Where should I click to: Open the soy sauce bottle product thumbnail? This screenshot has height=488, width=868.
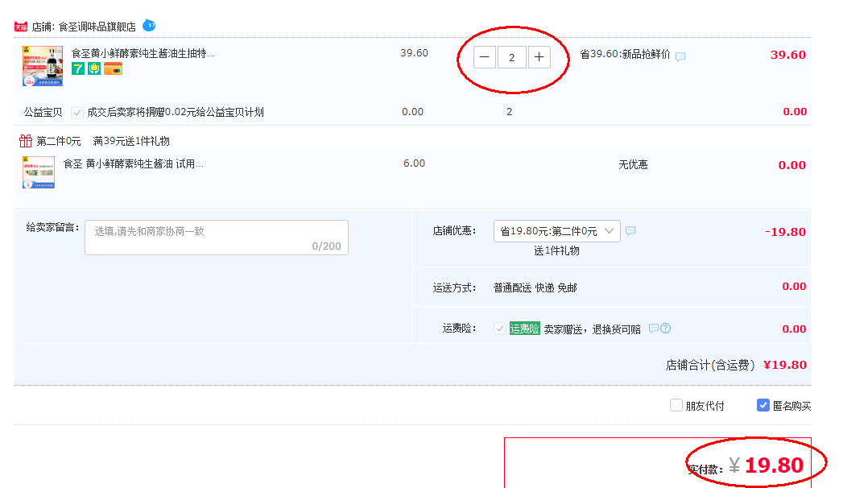(x=43, y=66)
